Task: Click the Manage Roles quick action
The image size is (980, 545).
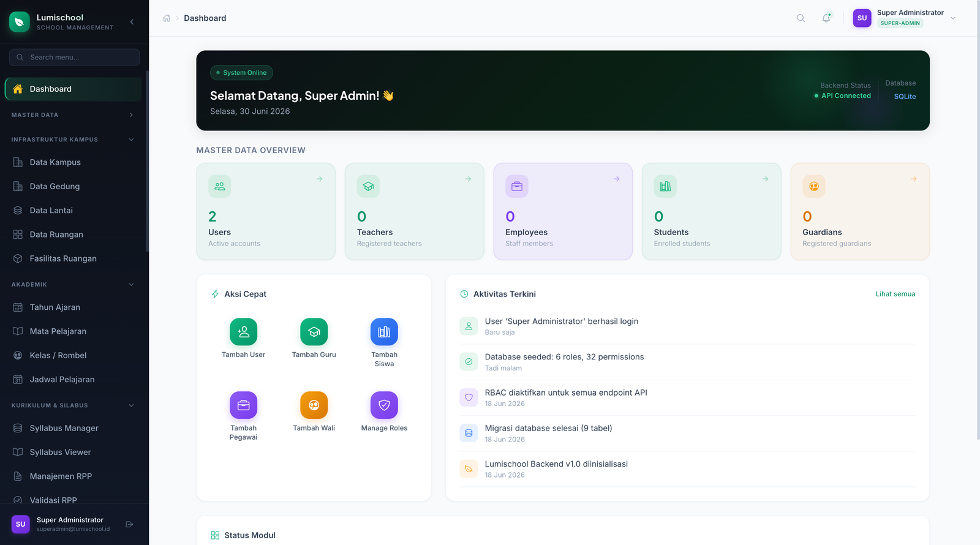Action: coord(384,412)
